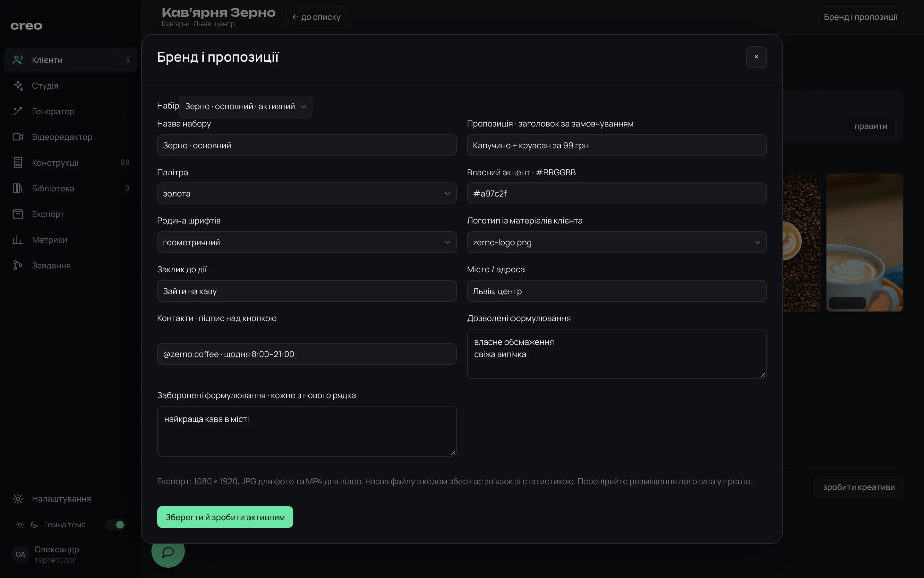
Task: Open the Конструкції document icon
Action: [x=18, y=162]
